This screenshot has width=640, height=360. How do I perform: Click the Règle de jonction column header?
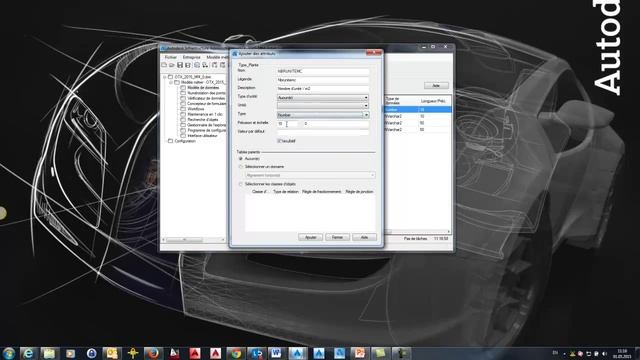[x=359, y=191]
